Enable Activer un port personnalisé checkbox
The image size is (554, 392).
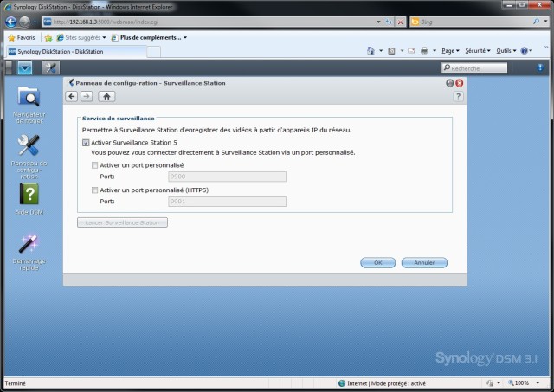click(94, 165)
